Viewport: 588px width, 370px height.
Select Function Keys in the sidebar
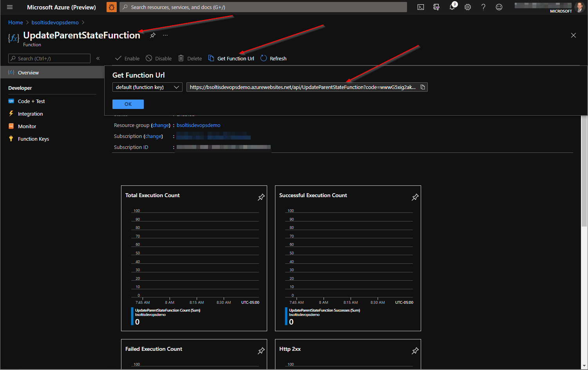point(33,139)
